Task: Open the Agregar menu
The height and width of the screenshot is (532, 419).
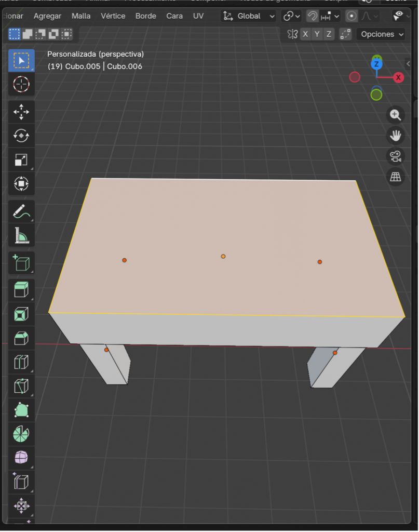Action: click(x=47, y=16)
